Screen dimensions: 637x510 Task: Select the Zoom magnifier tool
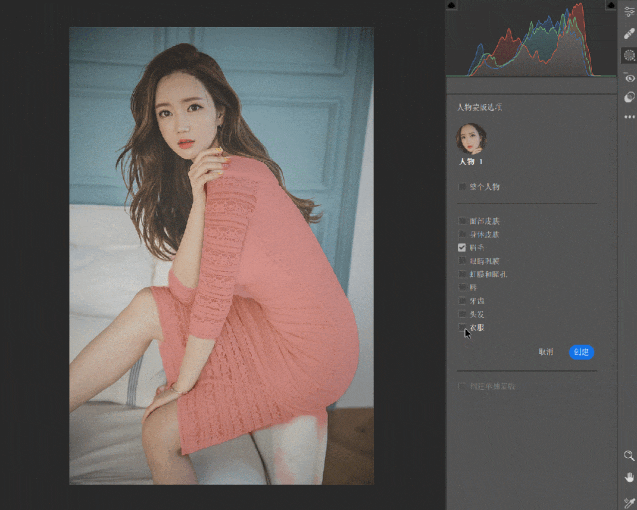click(629, 455)
